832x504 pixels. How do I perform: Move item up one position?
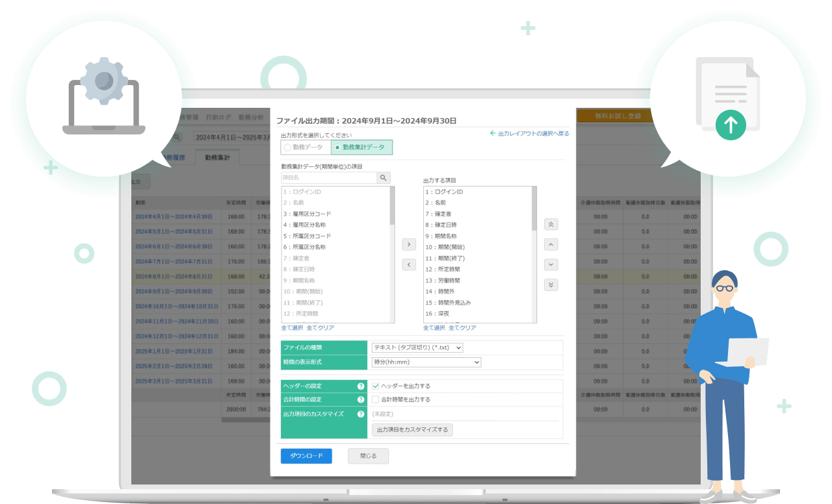click(551, 245)
